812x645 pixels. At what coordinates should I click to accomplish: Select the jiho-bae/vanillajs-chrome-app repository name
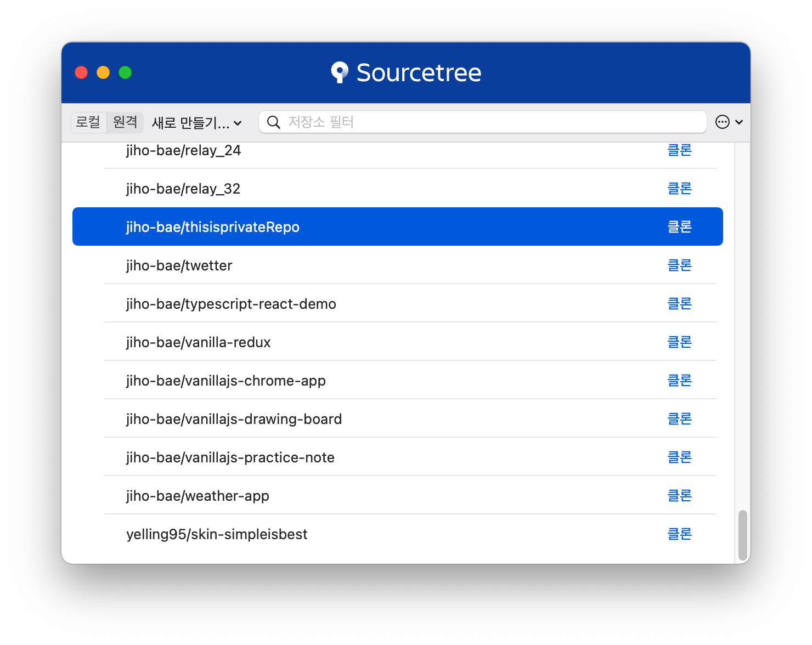[x=225, y=381]
